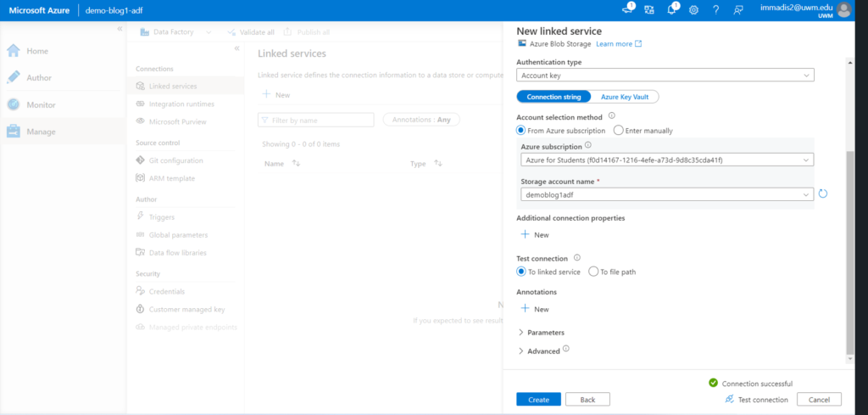This screenshot has height=415, width=868.
Task: Switch to Azure Key Vault toggle option
Action: click(625, 97)
